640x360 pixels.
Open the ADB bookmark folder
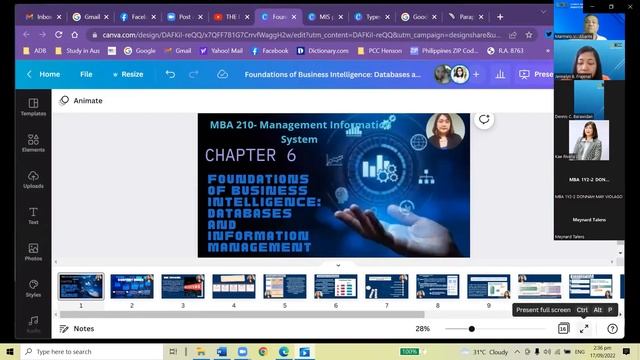(x=35, y=51)
